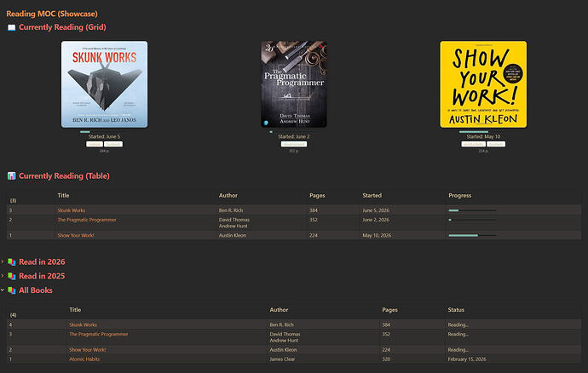The image size is (588, 373).
Task: Open the Skunk Works book cover
Action: [104, 84]
